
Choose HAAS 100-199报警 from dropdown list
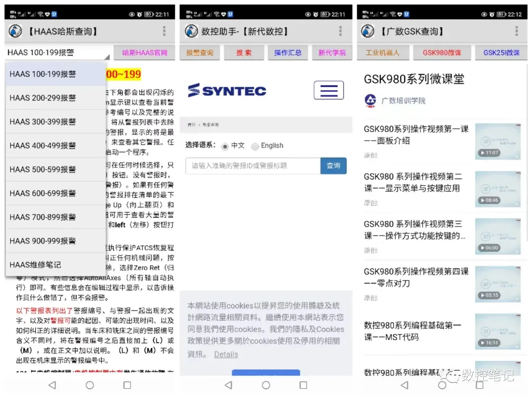(56, 74)
